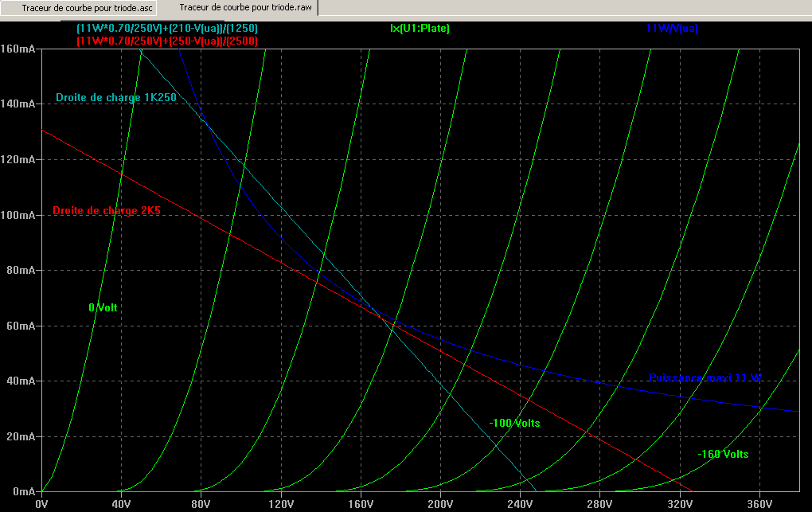The image size is (812, 512).
Task: Click the red trace label ending in (250-V(ua))/(2500)
Action: click(167, 41)
